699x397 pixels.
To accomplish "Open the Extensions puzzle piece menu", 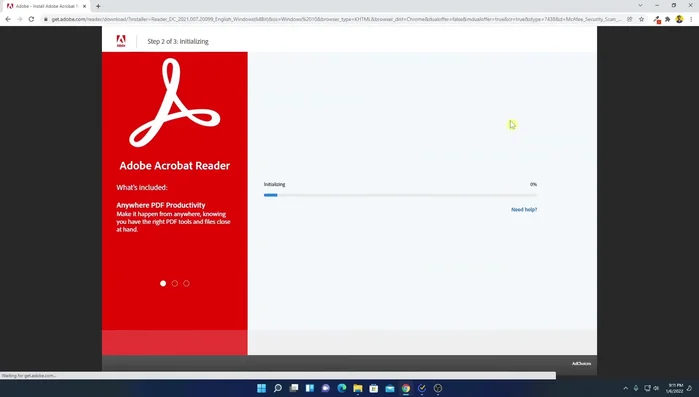I will pyautogui.click(x=667, y=19).
